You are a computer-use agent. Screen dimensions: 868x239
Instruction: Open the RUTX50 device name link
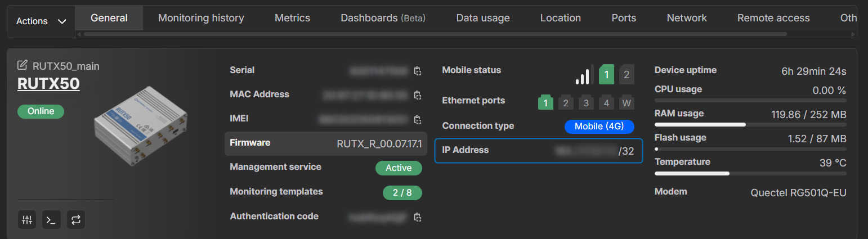coord(48,84)
